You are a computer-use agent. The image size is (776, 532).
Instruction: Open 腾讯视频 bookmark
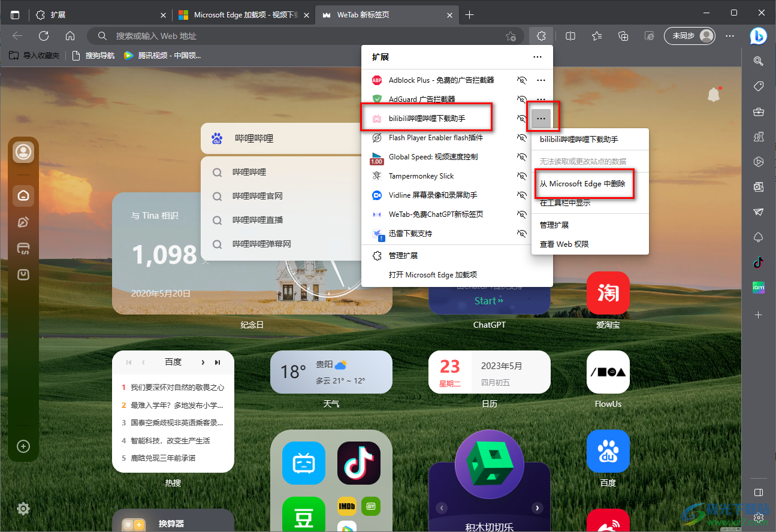(162, 56)
